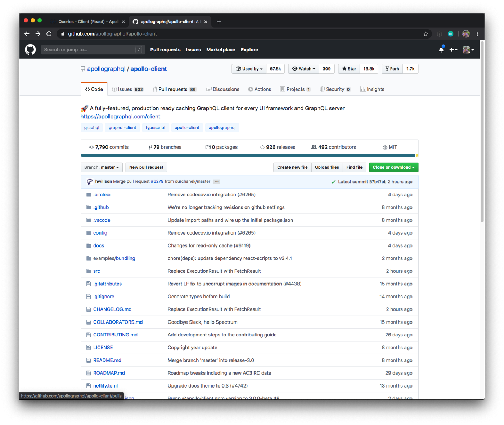Focus the Search or jump to field
504x425 pixels.
[x=93, y=50]
